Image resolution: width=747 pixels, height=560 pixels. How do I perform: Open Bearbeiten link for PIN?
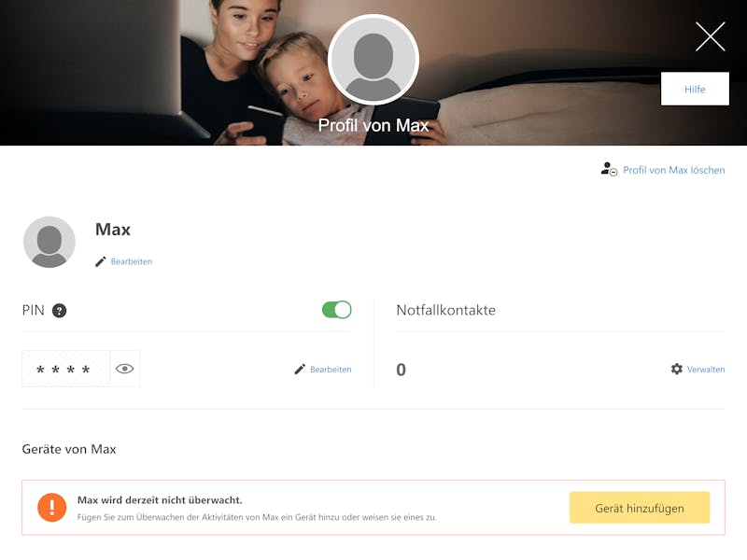click(x=331, y=369)
